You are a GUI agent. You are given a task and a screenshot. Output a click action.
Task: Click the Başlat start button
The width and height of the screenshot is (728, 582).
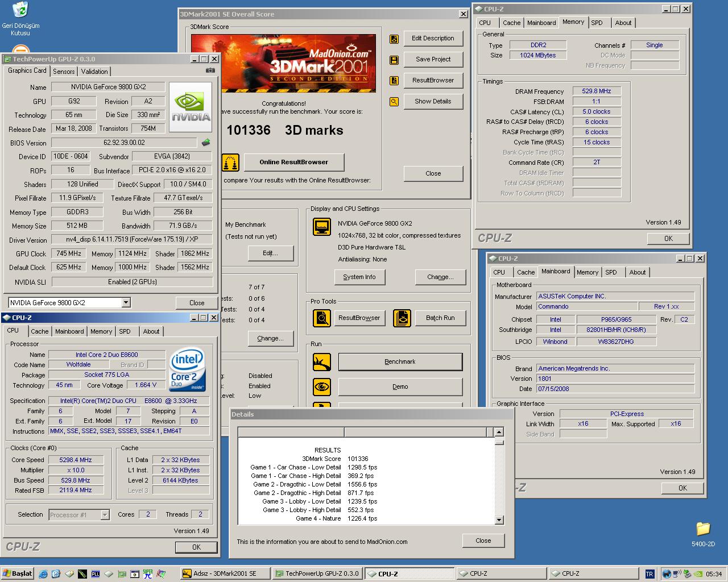tap(18, 574)
